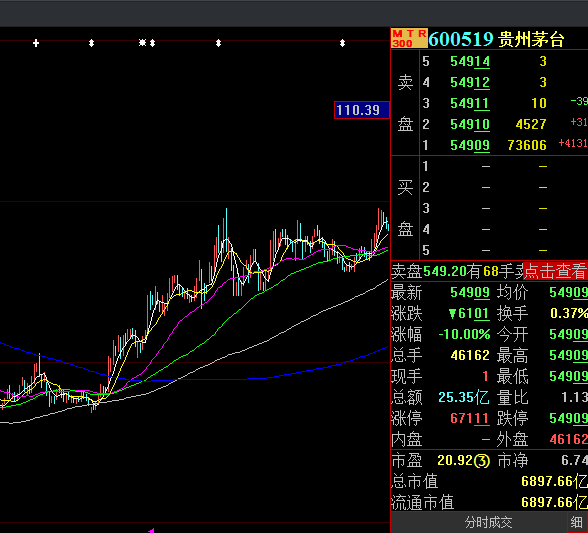This screenshot has height=533, width=588.
Task: Click the 总额 value 25.35亿
Action: (x=464, y=397)
